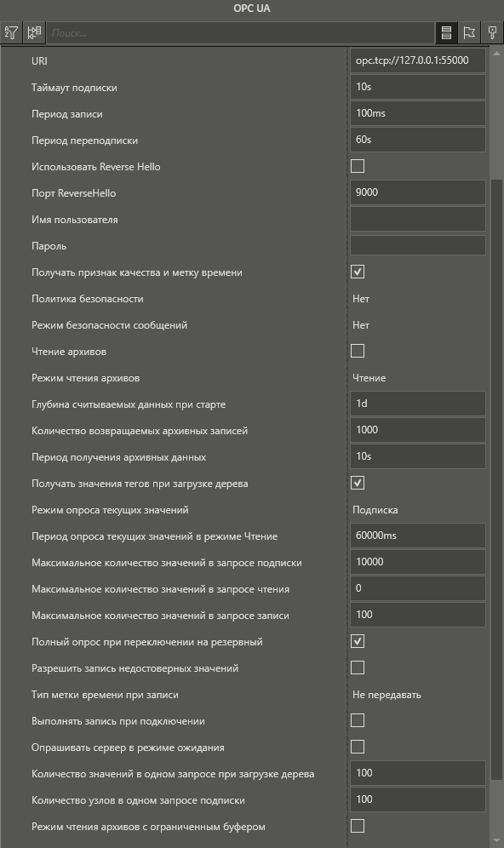The width and height of the screenshot is (504, 848).
Task: Enable the 'Чтение архивов' option
Action: [x=357, y=351]
